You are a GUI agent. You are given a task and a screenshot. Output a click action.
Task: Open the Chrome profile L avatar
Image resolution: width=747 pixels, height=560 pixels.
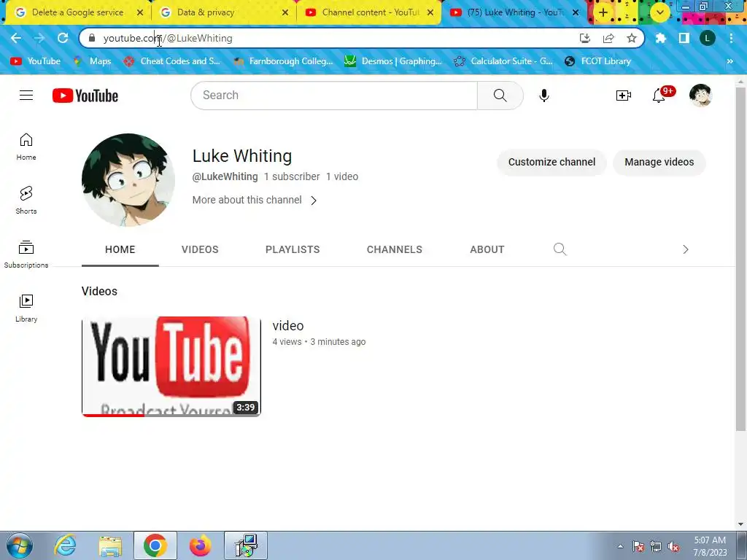point(707,38)
